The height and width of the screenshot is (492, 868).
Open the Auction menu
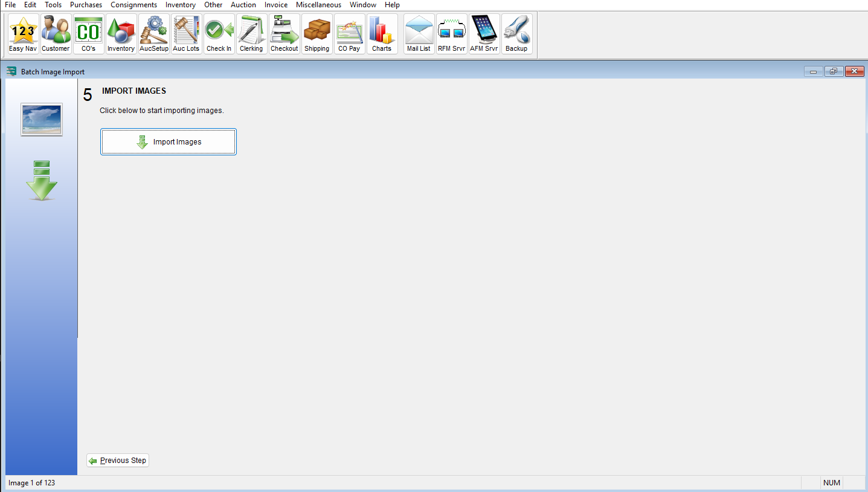(x=243, y=5)
